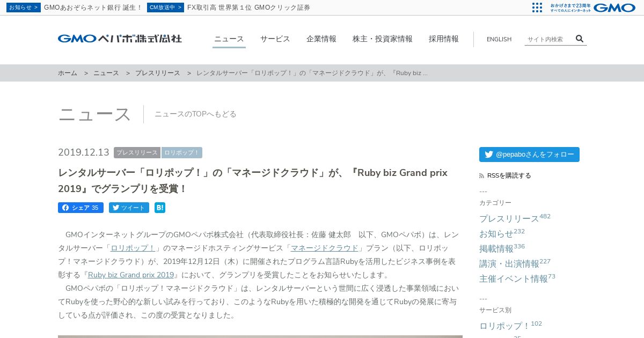The height and width of the screenshot is (338, 644).
Task: Click the ロリポップ！ tag next to the date
Action: 182,153
